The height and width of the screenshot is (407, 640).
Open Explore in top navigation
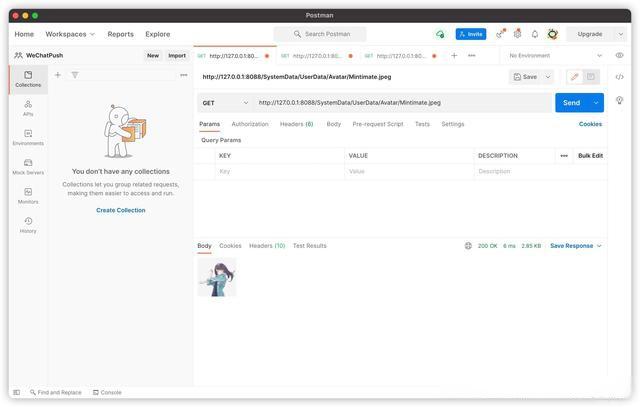[158, 34]
